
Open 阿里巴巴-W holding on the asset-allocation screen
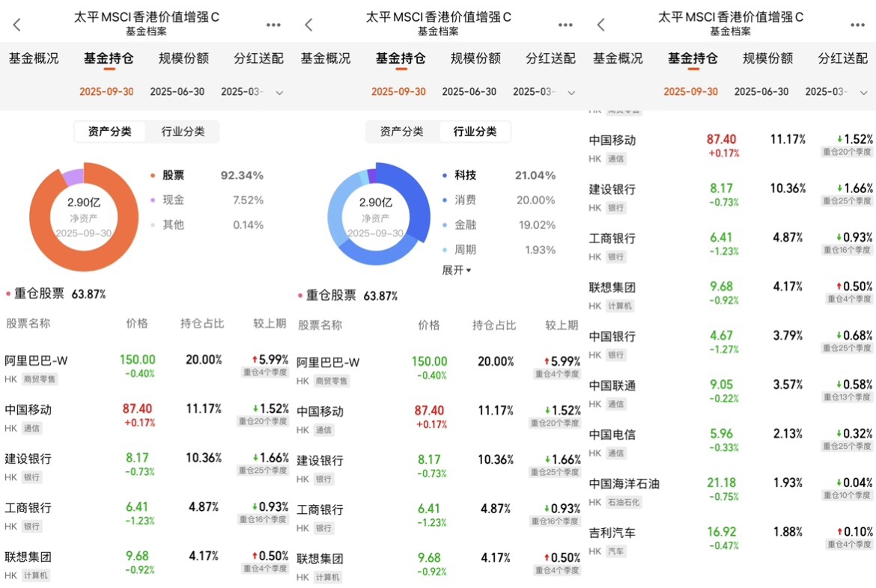click(146, 369)
